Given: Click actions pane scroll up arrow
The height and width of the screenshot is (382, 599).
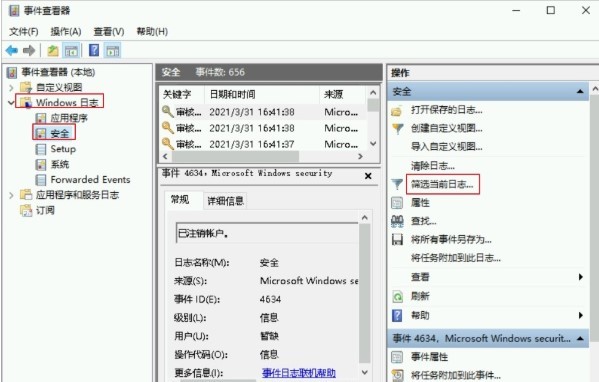Looking at the screenshot, I should 595,89.
